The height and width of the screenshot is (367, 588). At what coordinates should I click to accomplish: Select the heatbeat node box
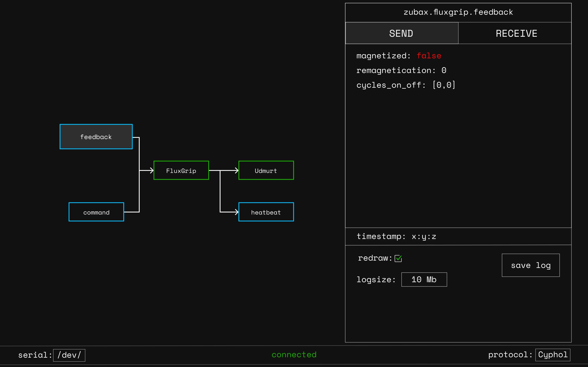pyautogui.click(x=266, y=212)
